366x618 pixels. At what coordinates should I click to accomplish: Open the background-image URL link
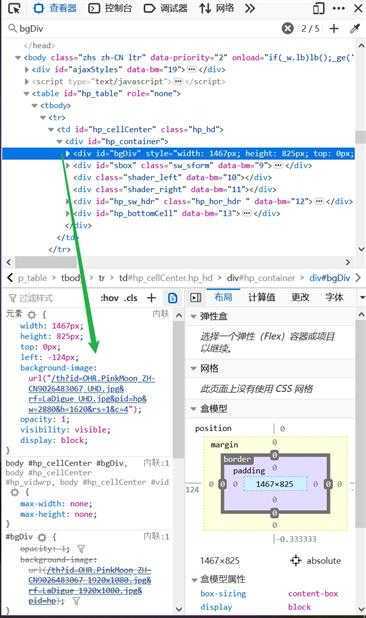pos(91,394)
